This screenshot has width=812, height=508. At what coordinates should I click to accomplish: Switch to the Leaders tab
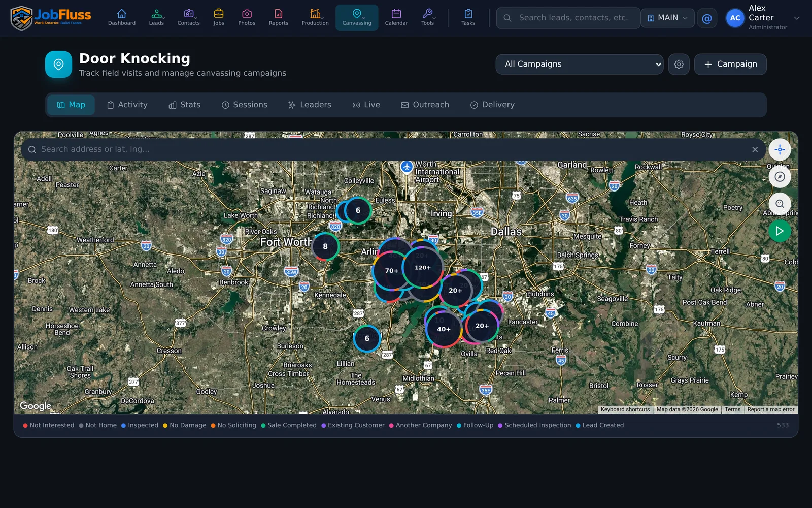310,105
